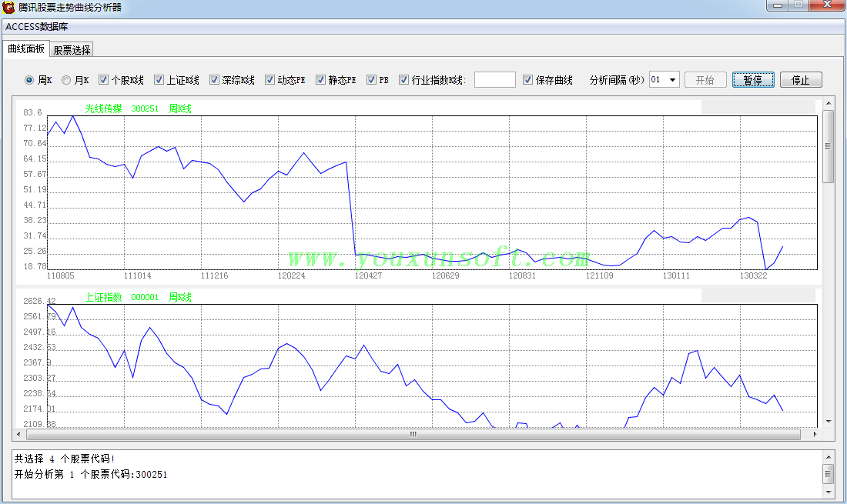
Task: Click log box scroll down arrow
Action: [828, 492]
